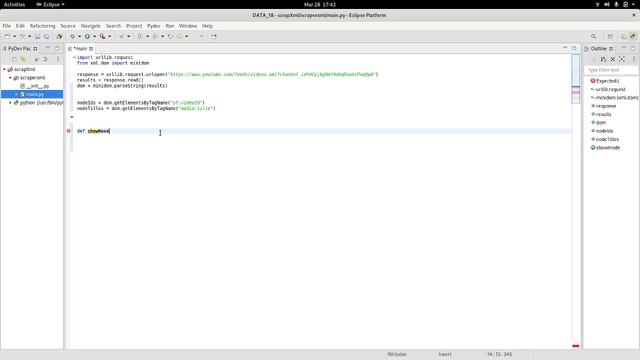Screen dimensions: 640x360
Task: Click the Save toolbar icon
Action: (x=37, y=36)
